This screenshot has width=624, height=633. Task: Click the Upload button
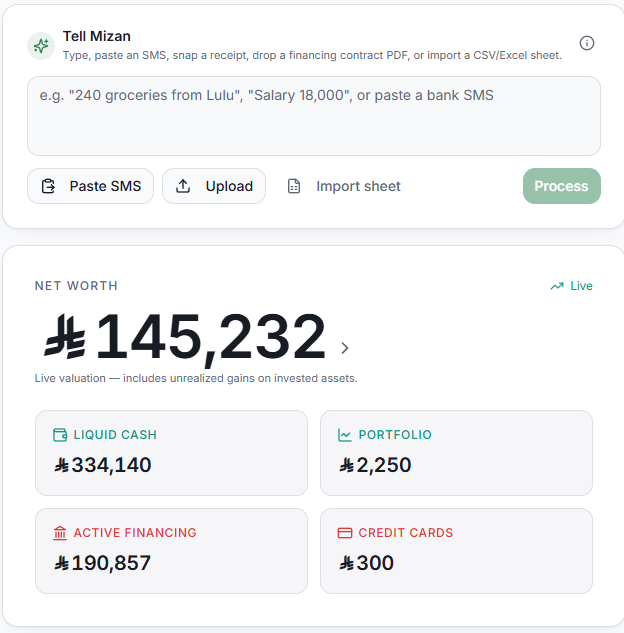tap(214, 186)
